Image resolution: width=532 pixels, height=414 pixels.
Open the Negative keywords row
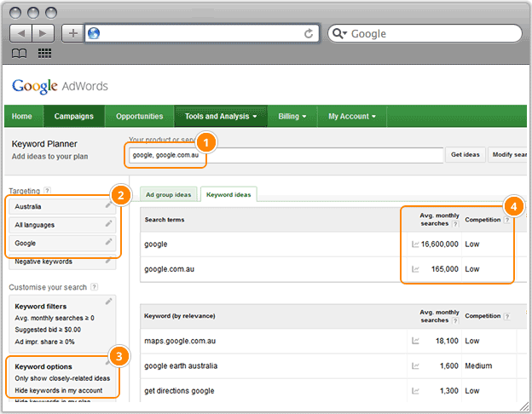(62, 262)
